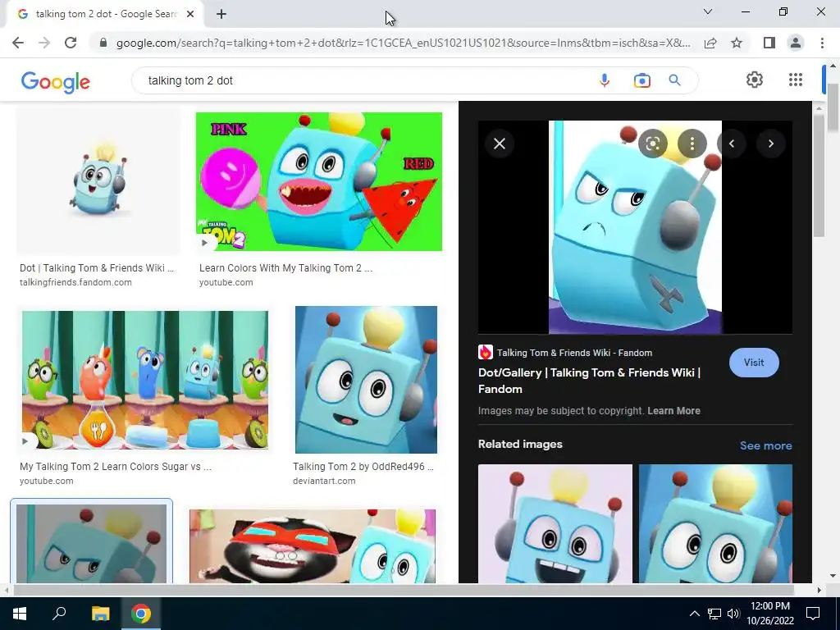Open the Learn Colors With My Talking Tom 2 caption
The height and width of the screenshot is (630, 840).
coord(285,268)
